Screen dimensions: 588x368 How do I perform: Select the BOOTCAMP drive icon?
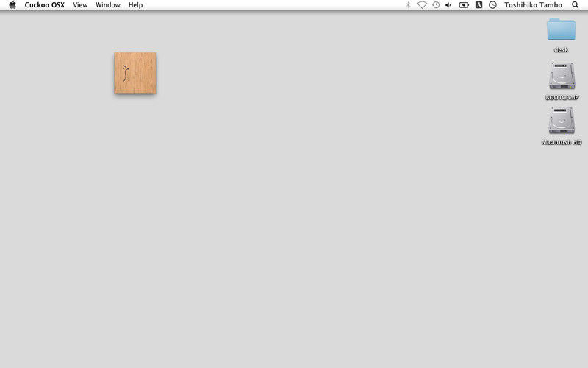tap(562, 76)
